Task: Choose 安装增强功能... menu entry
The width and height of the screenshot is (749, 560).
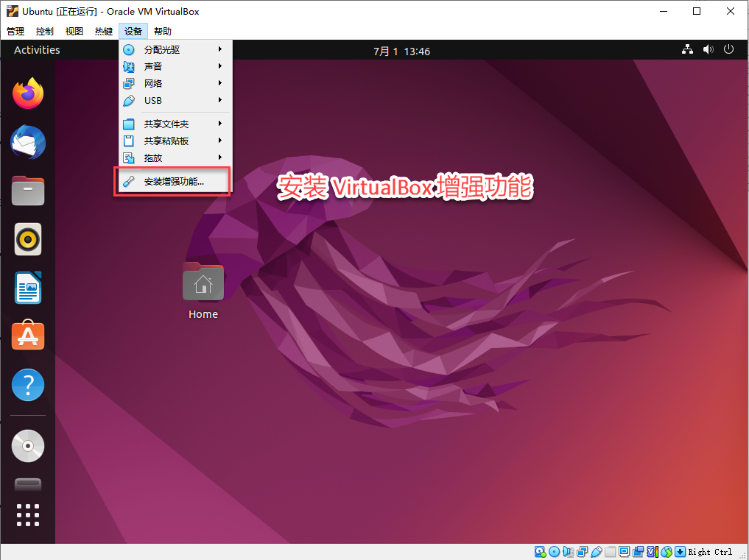Action: (175, 182)
